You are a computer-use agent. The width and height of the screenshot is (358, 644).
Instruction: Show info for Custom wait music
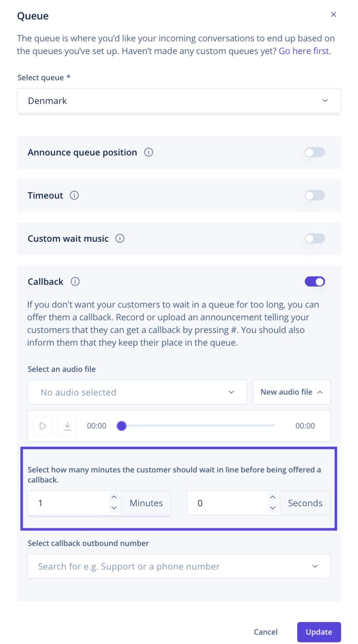point(120,238)
